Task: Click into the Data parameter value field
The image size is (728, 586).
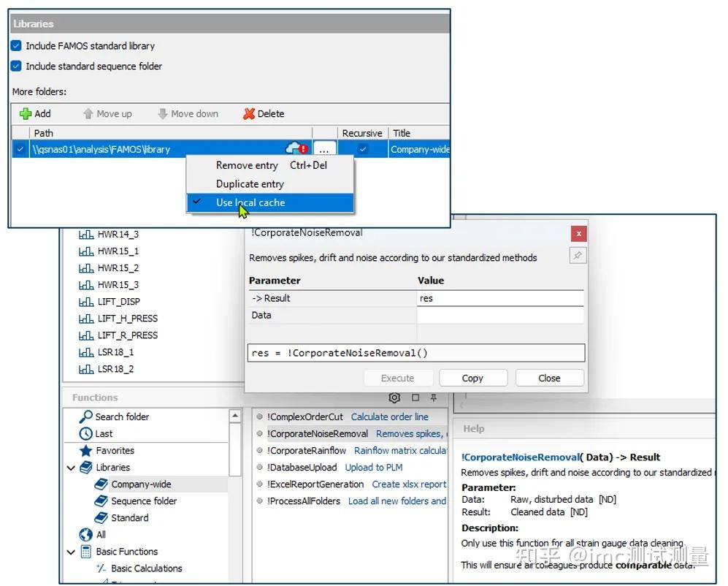Action: [x=500, y=315]
